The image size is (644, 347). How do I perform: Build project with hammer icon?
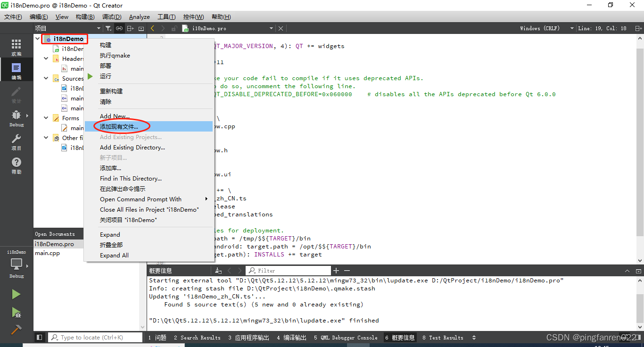16,330
